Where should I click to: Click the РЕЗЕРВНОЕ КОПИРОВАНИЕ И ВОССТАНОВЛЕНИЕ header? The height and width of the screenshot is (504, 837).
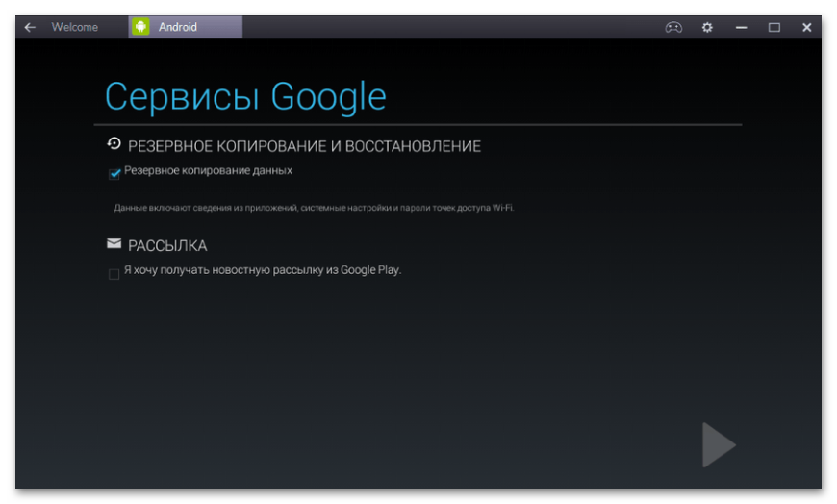click(304, 146)
